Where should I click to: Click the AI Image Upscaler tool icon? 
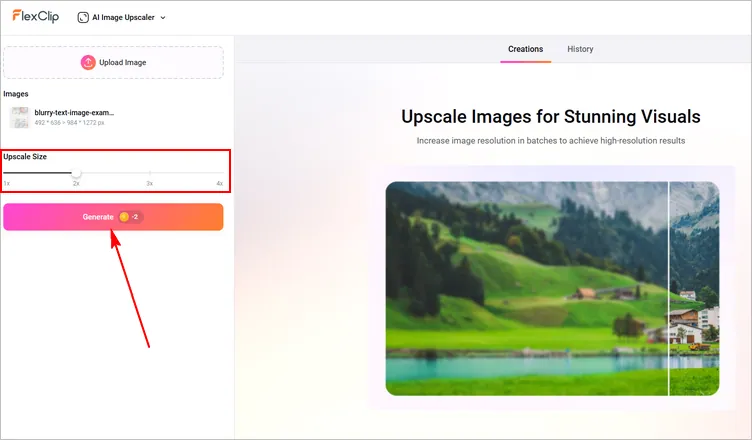(x=83, y=17)
